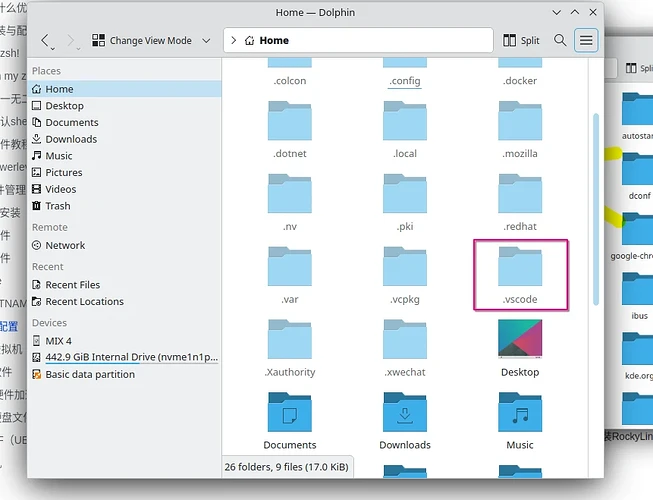Click the Desktop folder thumbnail

(520, 340)
